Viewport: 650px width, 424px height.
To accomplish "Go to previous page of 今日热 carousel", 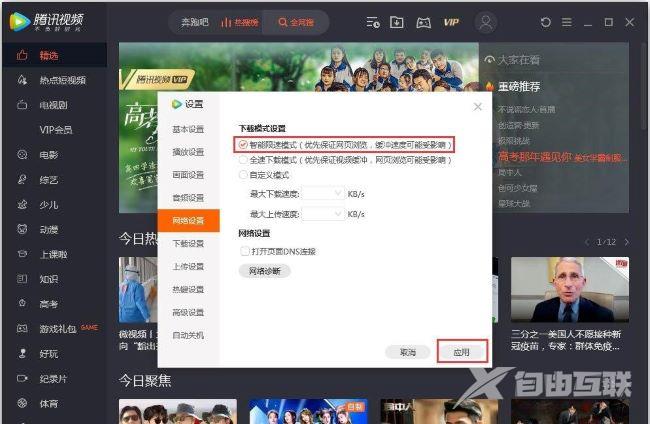I will (x=587, y=242).
